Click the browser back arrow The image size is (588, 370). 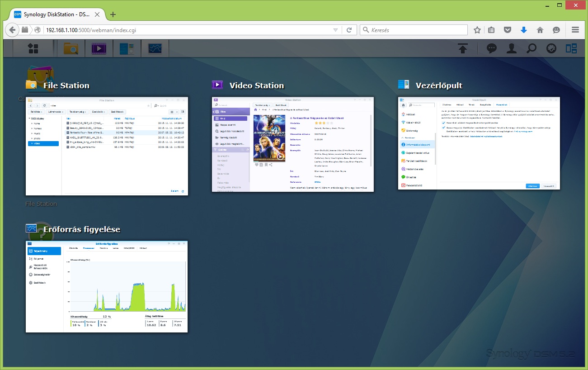point(12,30)
